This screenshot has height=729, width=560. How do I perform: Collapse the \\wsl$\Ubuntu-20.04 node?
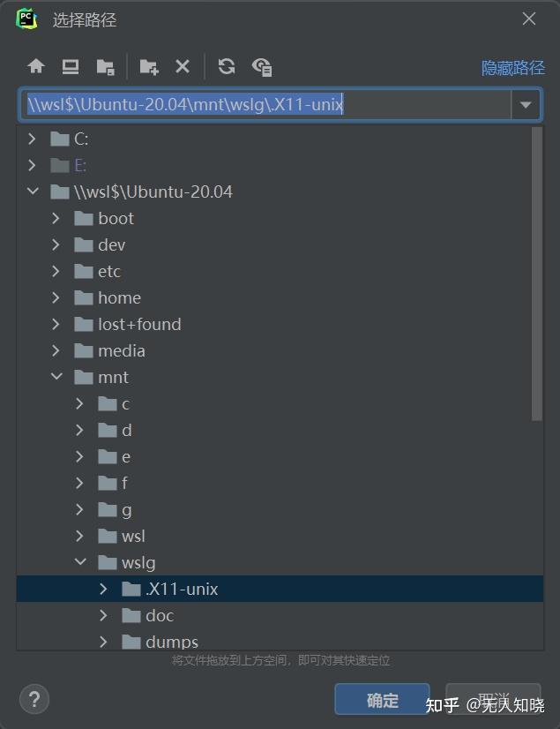33,192
